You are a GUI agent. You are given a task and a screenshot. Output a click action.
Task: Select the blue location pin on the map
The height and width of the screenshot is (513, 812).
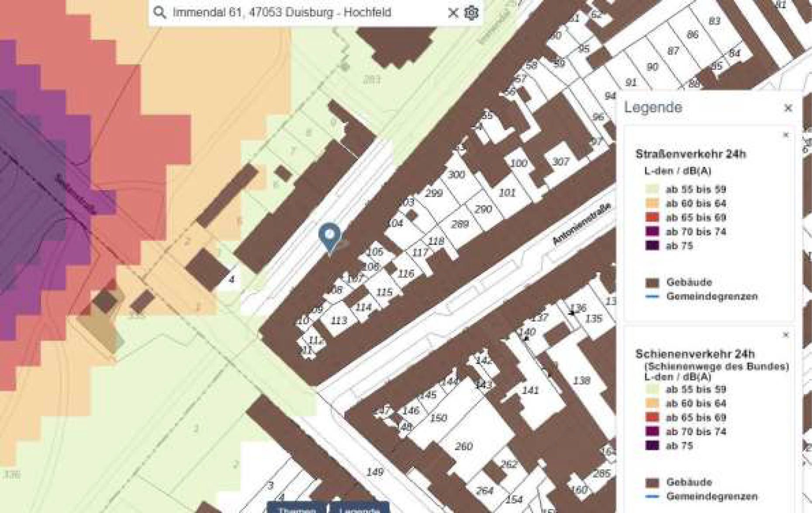pyautogui.click(x=330, y=238)
